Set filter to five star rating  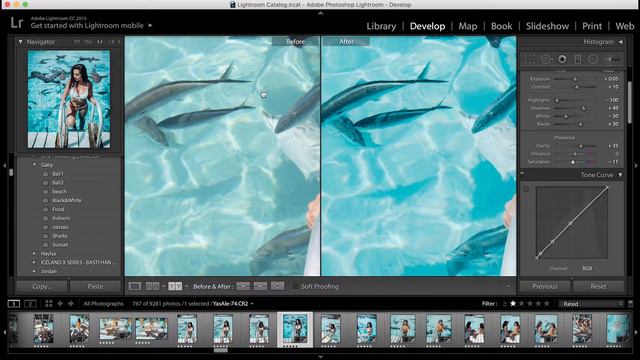pos(547,303)
